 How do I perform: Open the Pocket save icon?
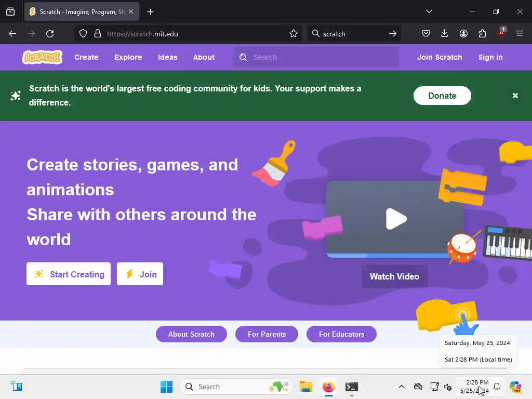point(426,33)
